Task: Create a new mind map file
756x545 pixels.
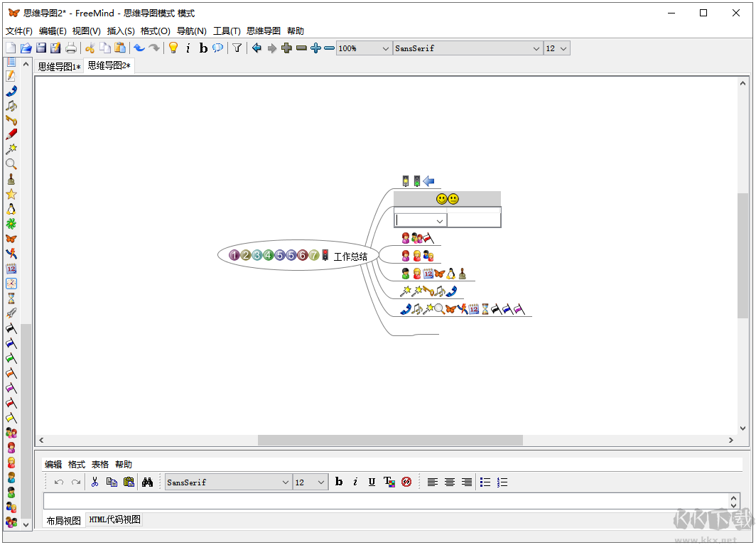Action: 11,48
